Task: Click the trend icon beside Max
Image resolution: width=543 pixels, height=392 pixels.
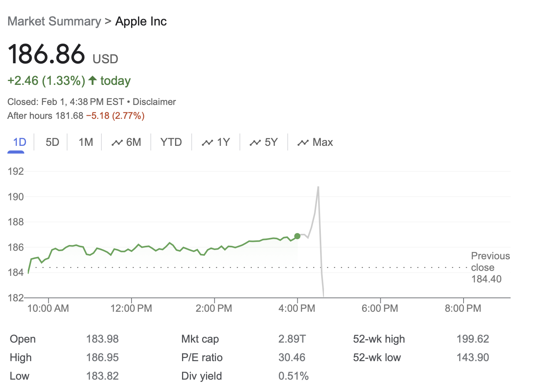Action: pyautogui.click(x=303, y=143)
